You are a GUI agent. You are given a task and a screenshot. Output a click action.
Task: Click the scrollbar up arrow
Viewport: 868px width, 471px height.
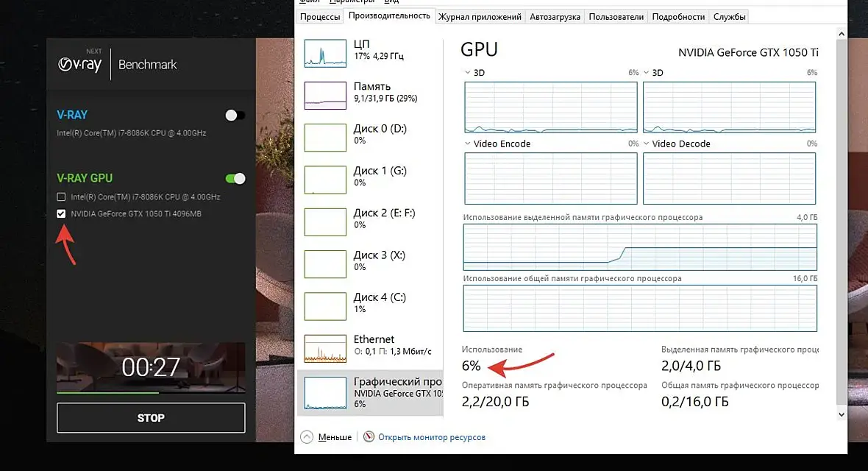click(842, 34)
